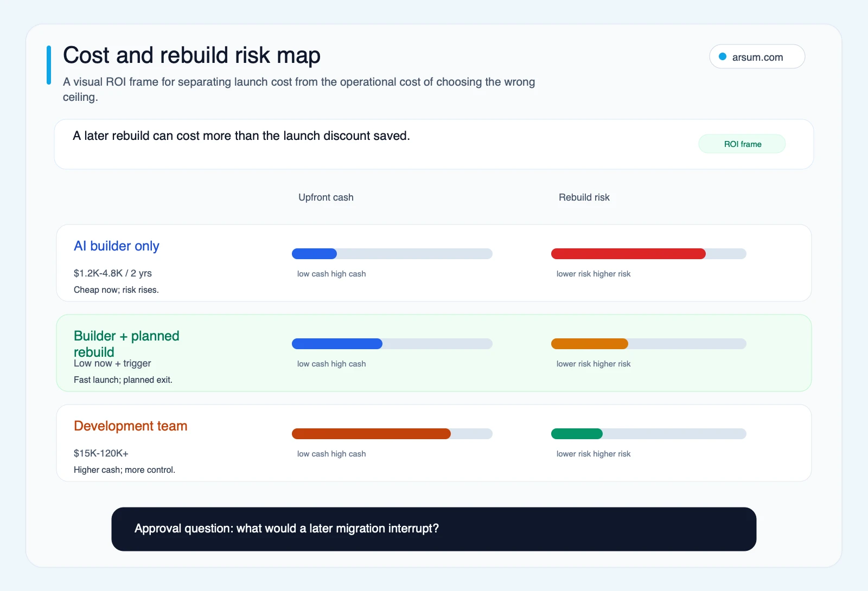Click the AI builder only upfront cash bar

pyautogui.click(x=392, y=254)
